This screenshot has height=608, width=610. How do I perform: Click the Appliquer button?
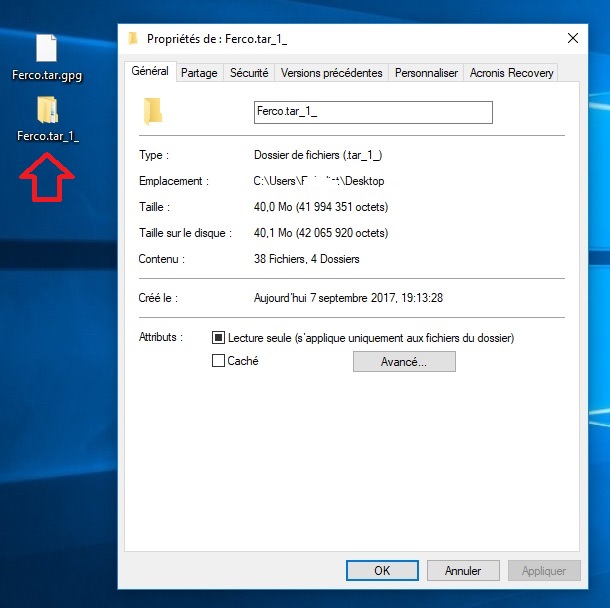pyautogui.click(x=544, y=571)
